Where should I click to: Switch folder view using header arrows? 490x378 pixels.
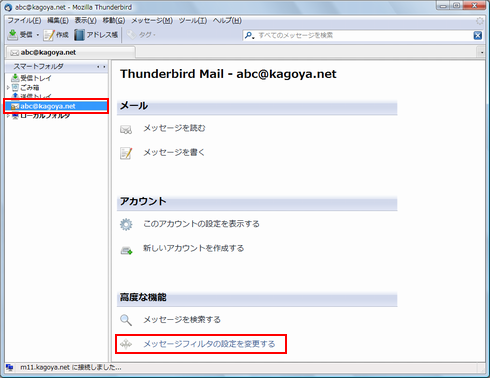pos(101,67)
